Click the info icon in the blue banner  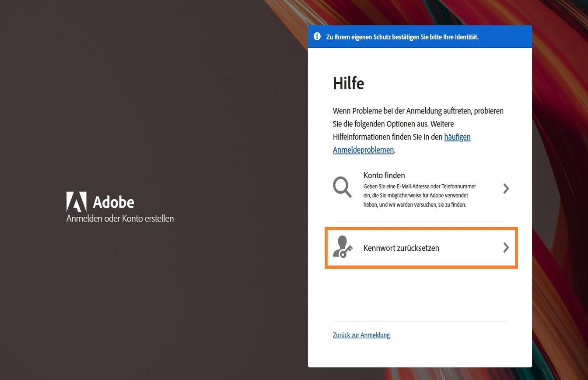[317, 36]
